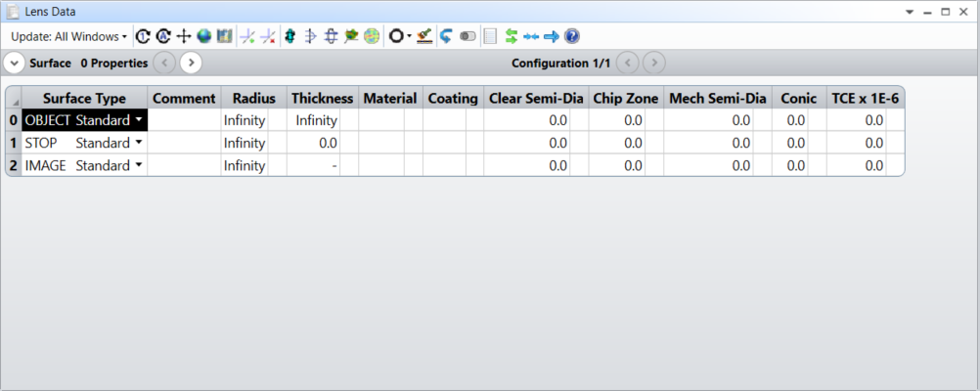Image resolution: width=980 pixels, height=391 pixels.
Task: Click the Coating column header
Action: pyautogui.click(x=453, y=98)
